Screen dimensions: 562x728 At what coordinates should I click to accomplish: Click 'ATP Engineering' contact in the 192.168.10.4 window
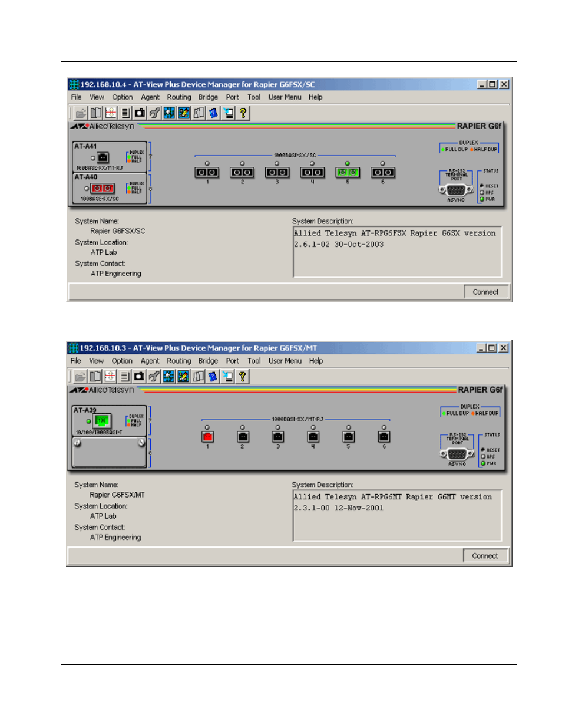(x=116, y=274)
